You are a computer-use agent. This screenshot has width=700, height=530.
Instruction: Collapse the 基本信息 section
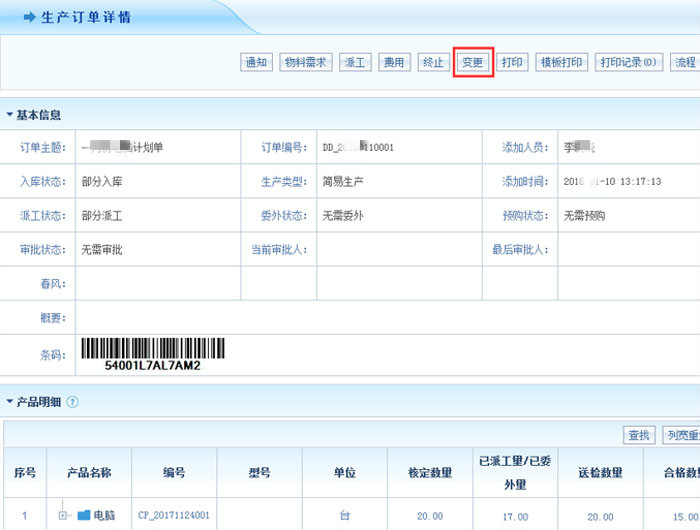pyautogui.click(x=9, y=115)
